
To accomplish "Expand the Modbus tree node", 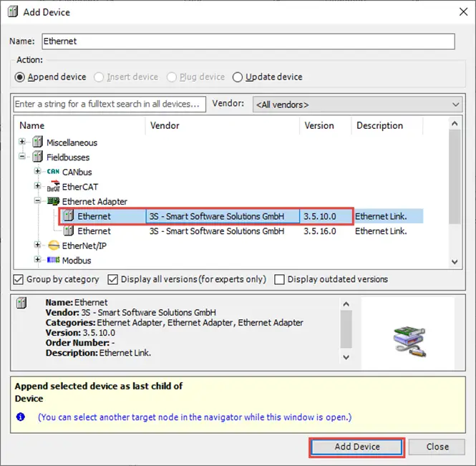I will click(37, 259).
